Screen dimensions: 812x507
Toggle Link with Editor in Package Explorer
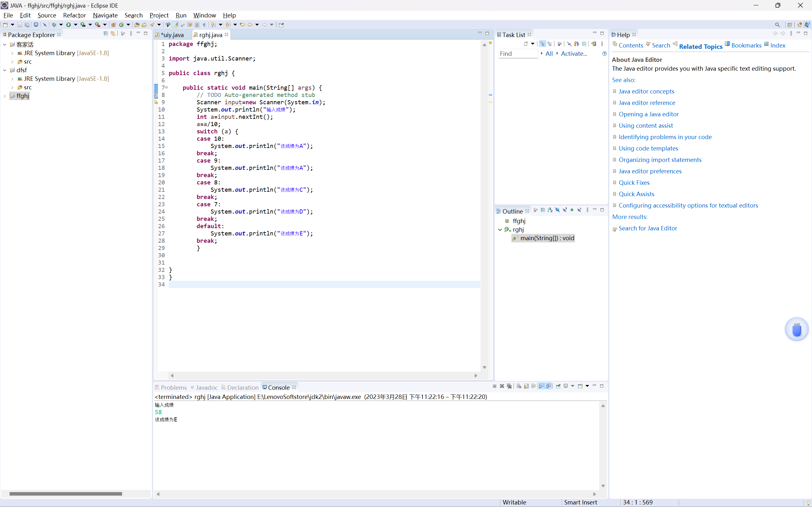tap(113, 34)
